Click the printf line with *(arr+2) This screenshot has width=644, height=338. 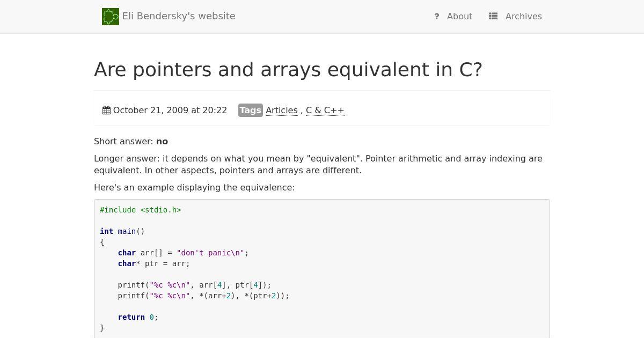pos(203,296)
